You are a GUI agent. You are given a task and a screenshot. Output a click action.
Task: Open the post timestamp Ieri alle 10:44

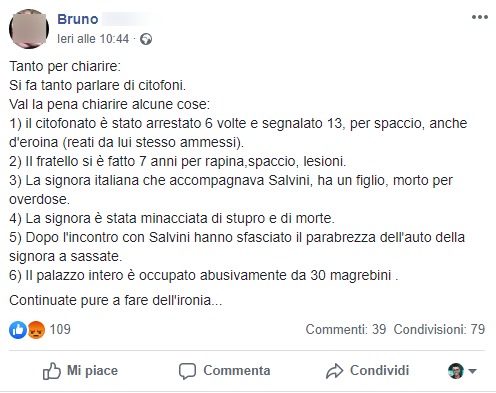coord(93,39)
